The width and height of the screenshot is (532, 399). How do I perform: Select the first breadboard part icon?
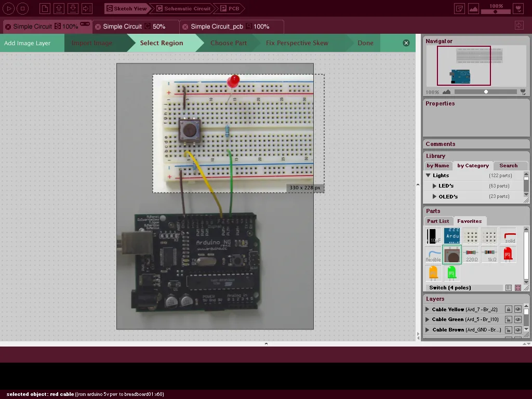pos(471,236)
